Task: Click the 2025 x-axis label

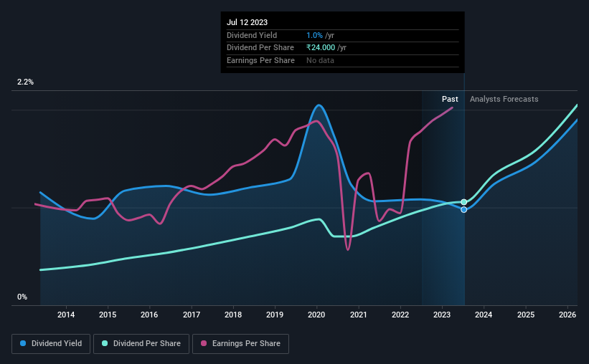Action: pos(526,315)
